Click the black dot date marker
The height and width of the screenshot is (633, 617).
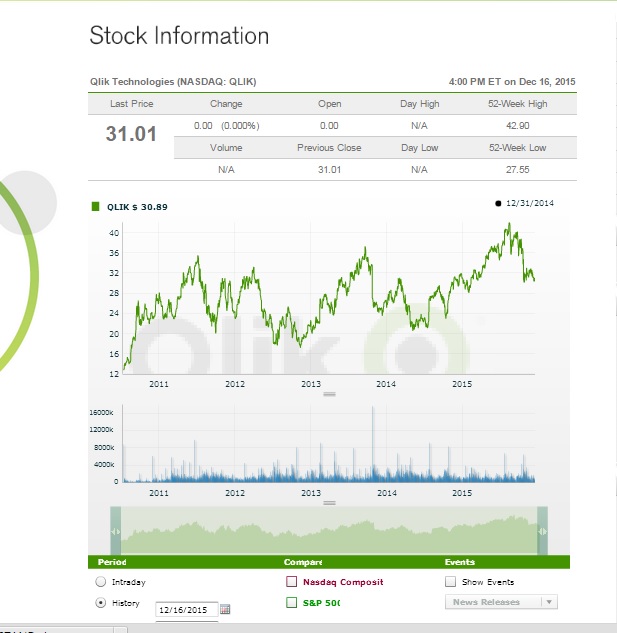coord(498,204)
